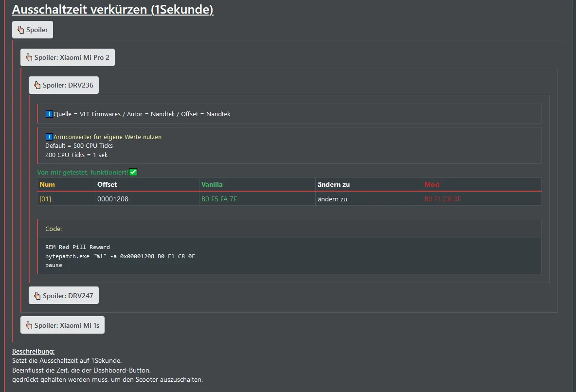Collapse the top-level Spoiler button
The width and height of the screenshot is (576, 392).
pos(33,30)
